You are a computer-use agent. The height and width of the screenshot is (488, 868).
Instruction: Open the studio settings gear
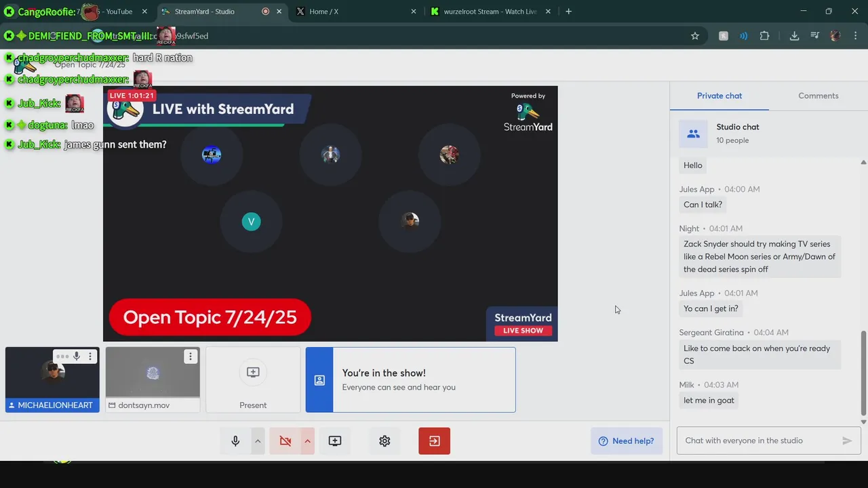(384, 441)
